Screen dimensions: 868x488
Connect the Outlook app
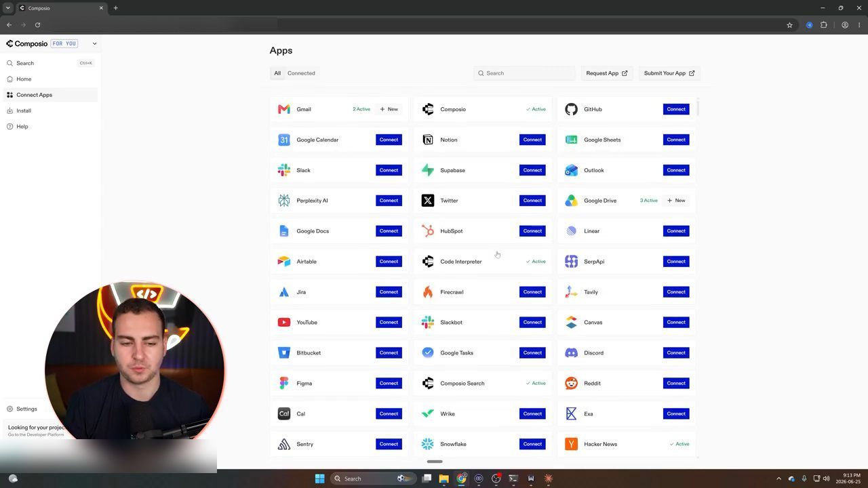click(676, 170)
